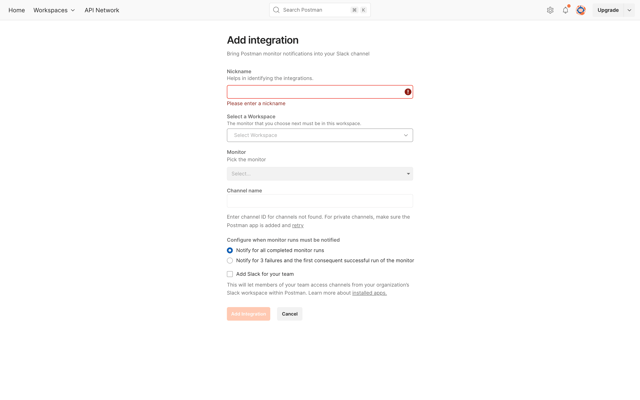
Task: Open API Network
Action: (x=102, y=10)
